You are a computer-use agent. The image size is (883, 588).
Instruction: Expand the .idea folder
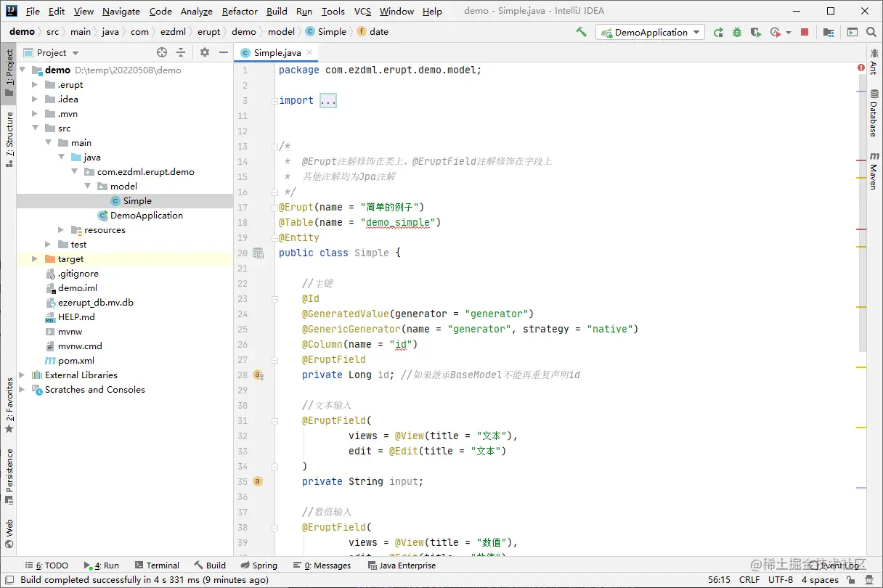pyautogui.click(x=35, y=99)
